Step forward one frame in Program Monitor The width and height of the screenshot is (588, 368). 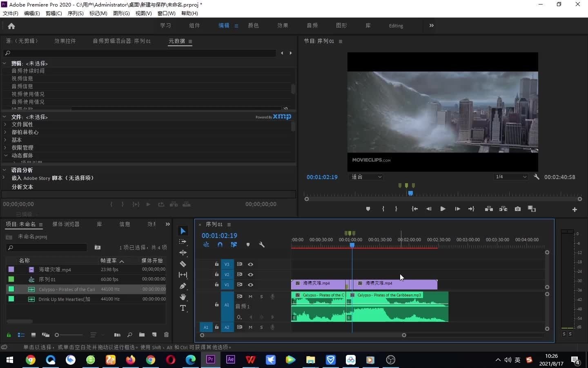click(x=457, y=209)
